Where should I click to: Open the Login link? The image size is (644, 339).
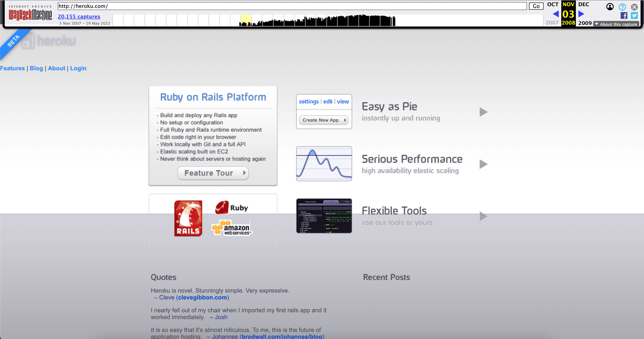[78, 68]
